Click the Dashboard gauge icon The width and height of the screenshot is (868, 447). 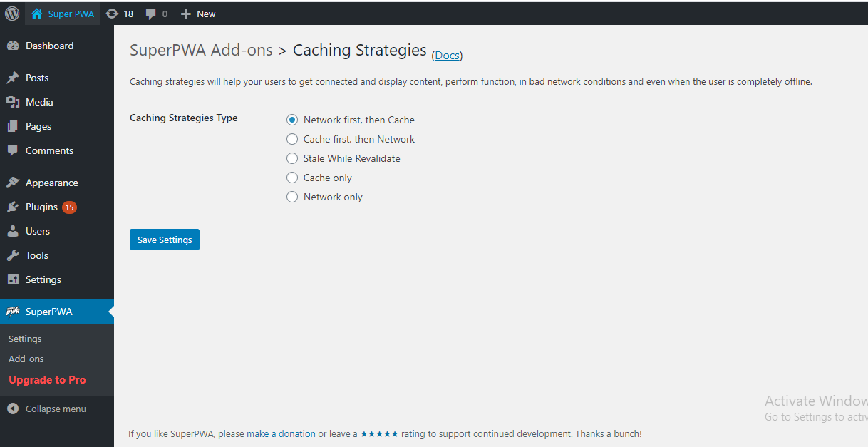13,46
